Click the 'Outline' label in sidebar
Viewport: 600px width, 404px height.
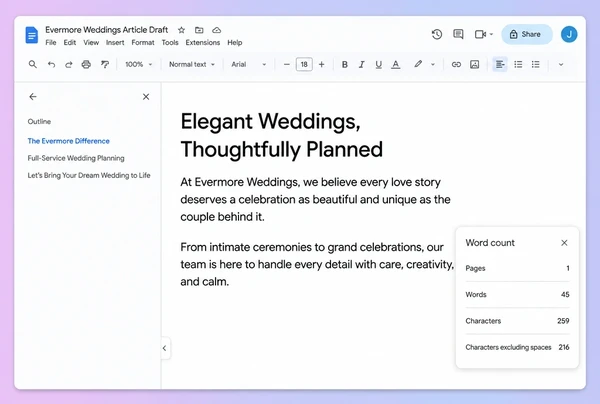(x=39, y=121)
